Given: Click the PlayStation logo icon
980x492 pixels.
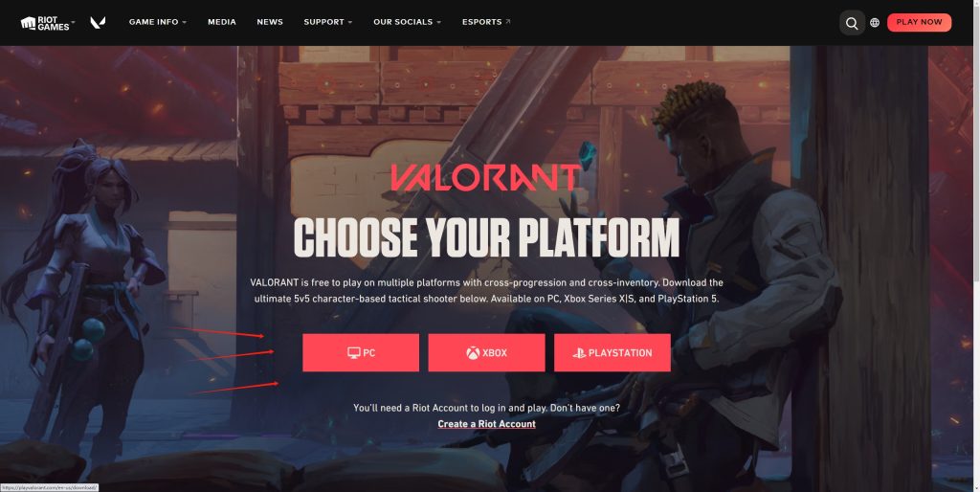Looking at the screenshot, I should pyautogui.click(x=579, y=353).
